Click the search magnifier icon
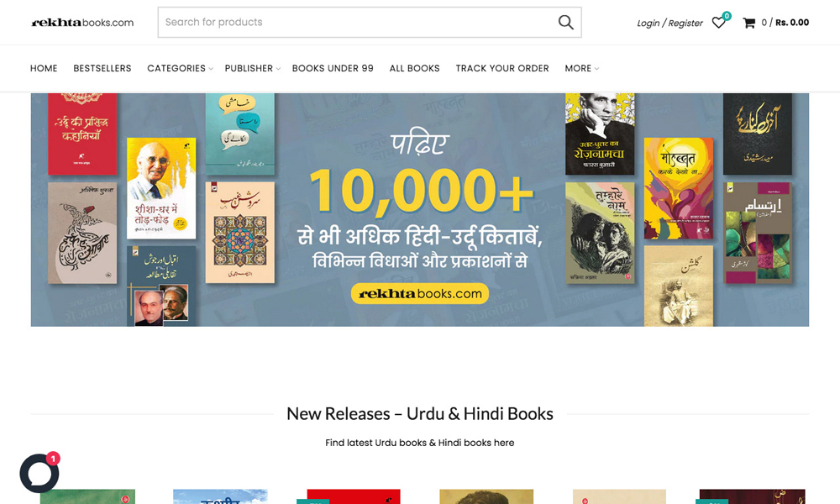Screen dimensions: 840x504 (565, 23)
